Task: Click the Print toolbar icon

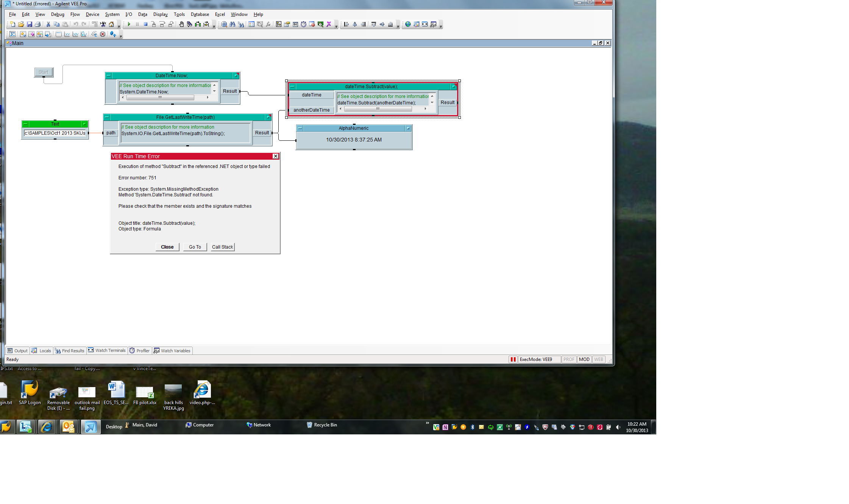Action: (x=37, y=24)
